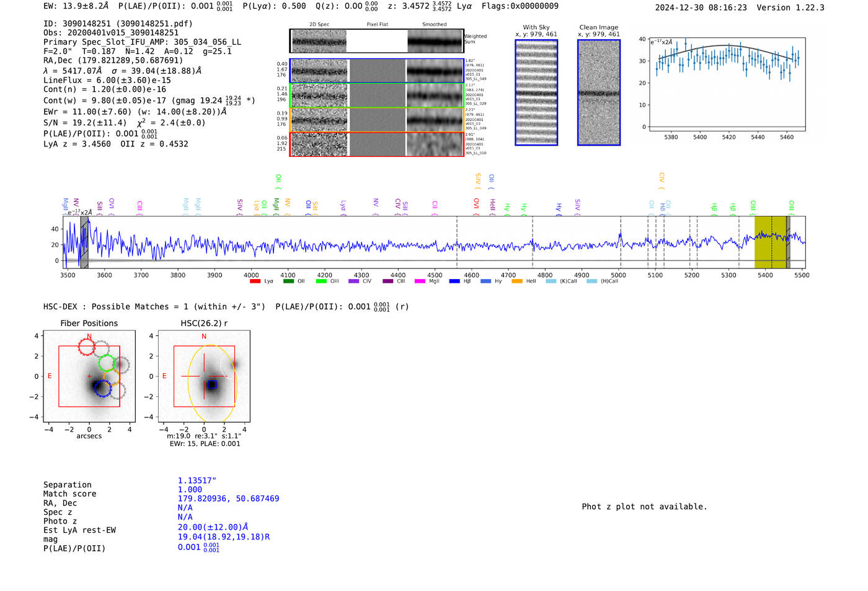Image resolution: width=868 pixels, height=591 pixels.
Task: Click the 'Pixel Flat' column header
Action: (377, 25)
